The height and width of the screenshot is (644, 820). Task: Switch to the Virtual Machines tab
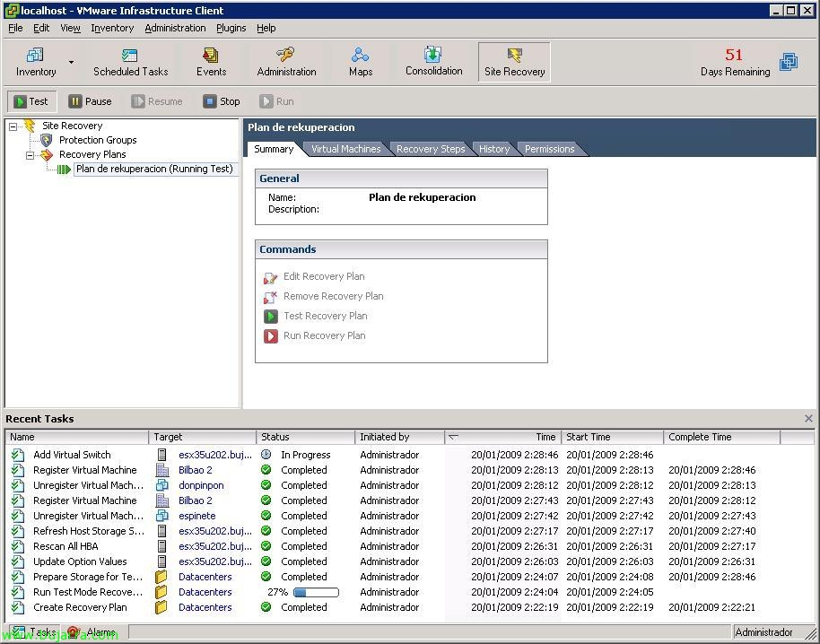pyautogui.click(x=345, y=149)
